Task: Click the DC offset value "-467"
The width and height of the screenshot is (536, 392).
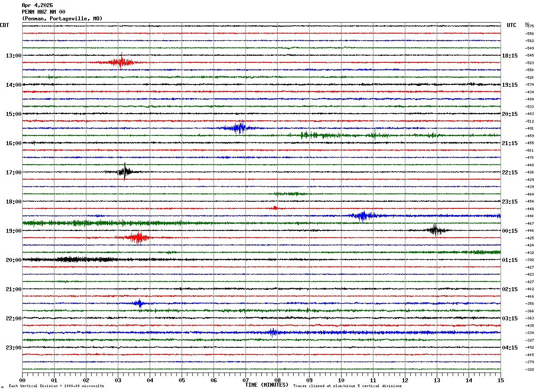Action: tap(529, 223)
